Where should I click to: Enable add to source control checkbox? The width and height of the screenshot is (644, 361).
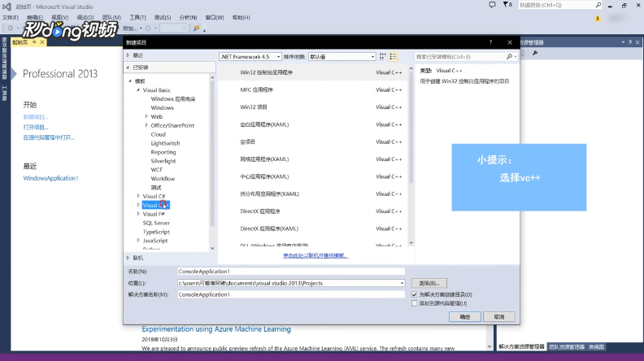(414, 303)
